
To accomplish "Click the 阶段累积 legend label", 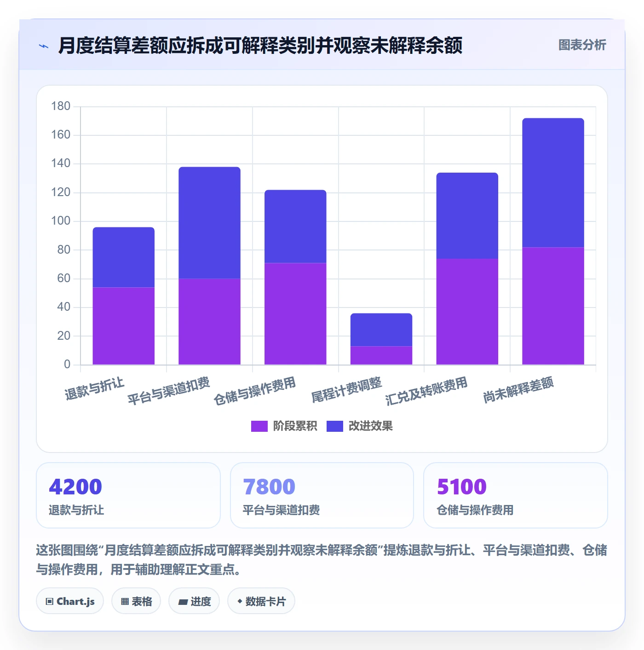I will [x=295, y=426].
